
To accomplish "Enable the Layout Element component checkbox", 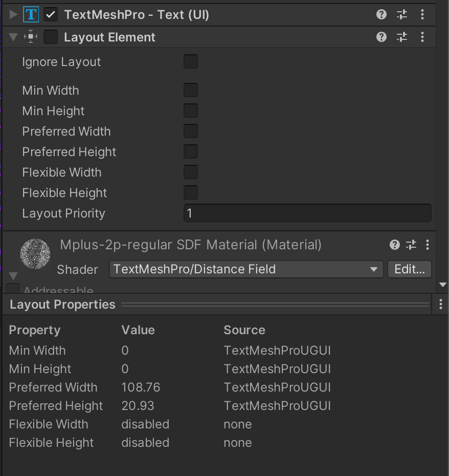I will [x=51, y=37].
